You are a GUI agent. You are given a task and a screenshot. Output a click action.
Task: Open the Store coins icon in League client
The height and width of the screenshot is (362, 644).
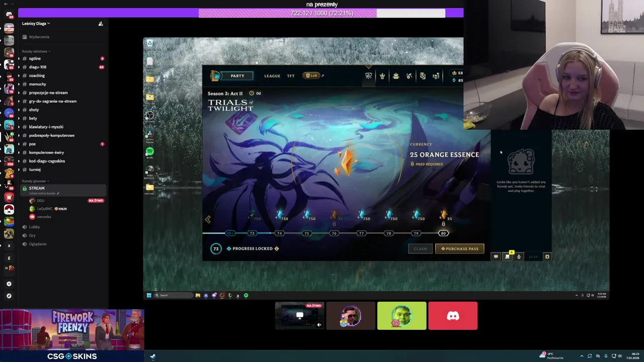pos(436,76)
